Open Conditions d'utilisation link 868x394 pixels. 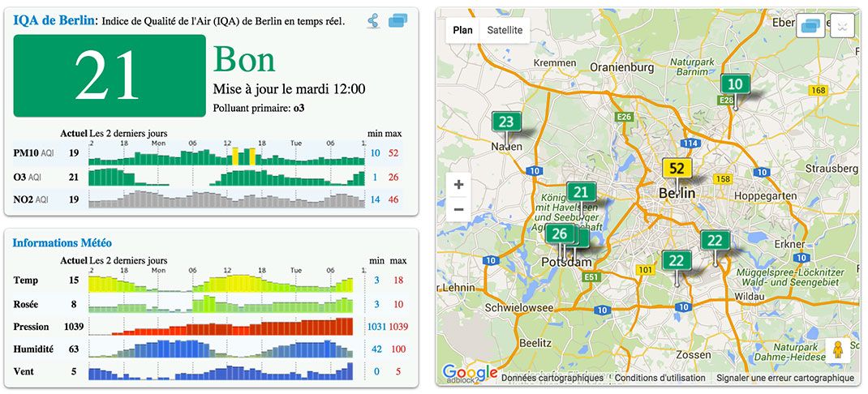click(660, 378)
